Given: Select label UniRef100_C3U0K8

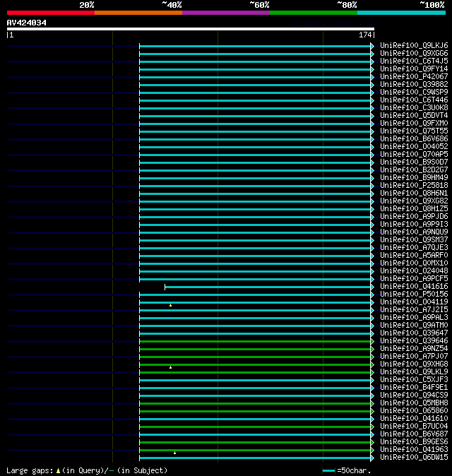Looking at the screenshot, I should (x=414, y=108).
